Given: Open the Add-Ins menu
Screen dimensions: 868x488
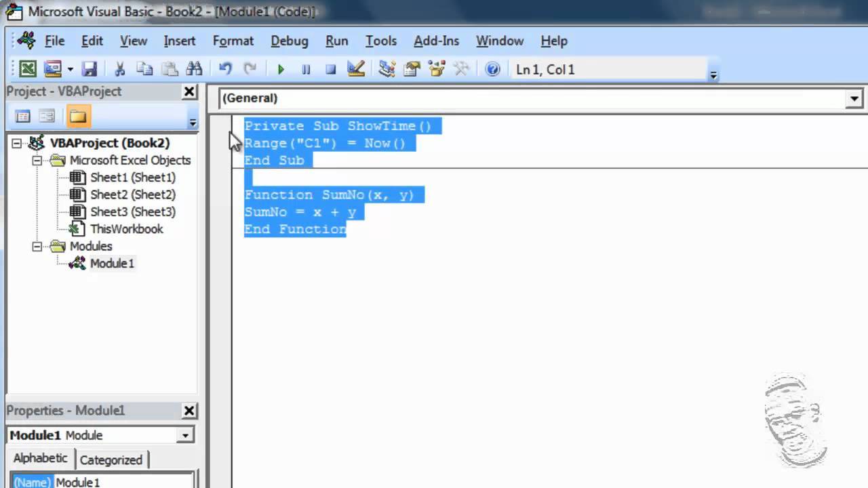Looking at the screenshot, I should [436, 41].
